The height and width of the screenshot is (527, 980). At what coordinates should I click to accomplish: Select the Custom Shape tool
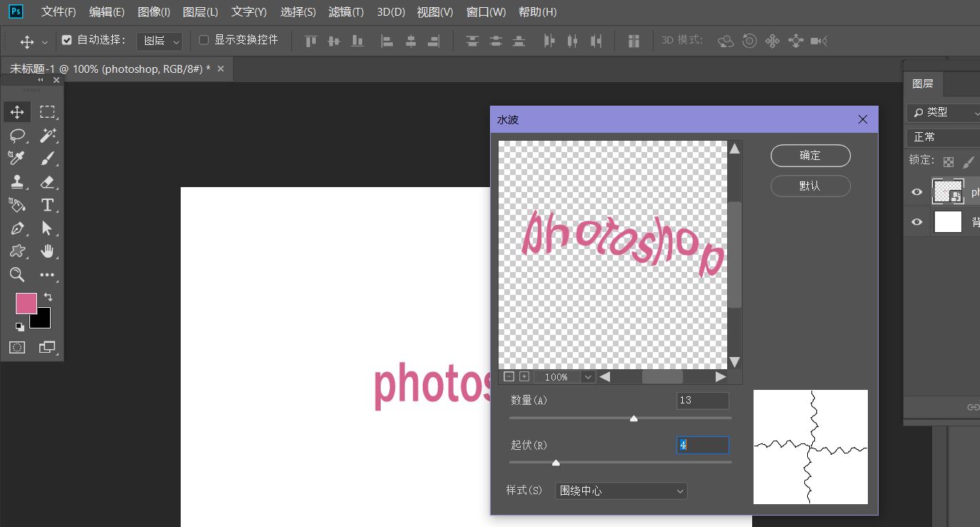(17, 251)
